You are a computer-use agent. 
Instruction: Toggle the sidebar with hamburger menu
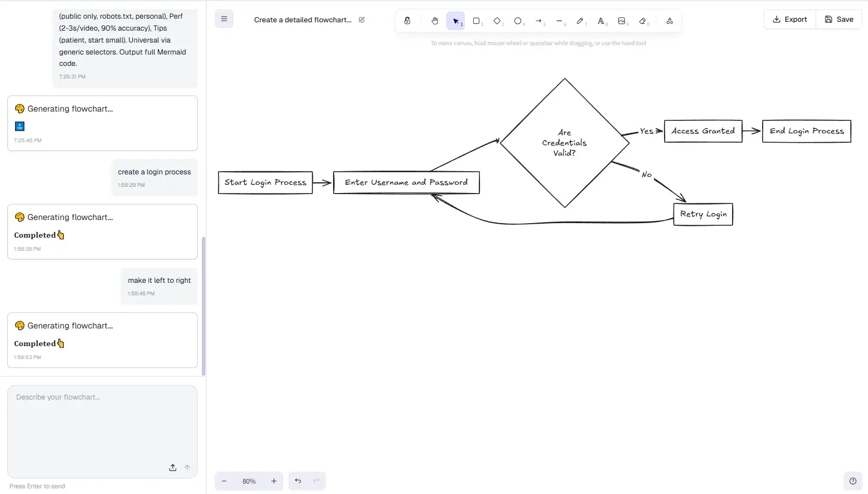224,19
